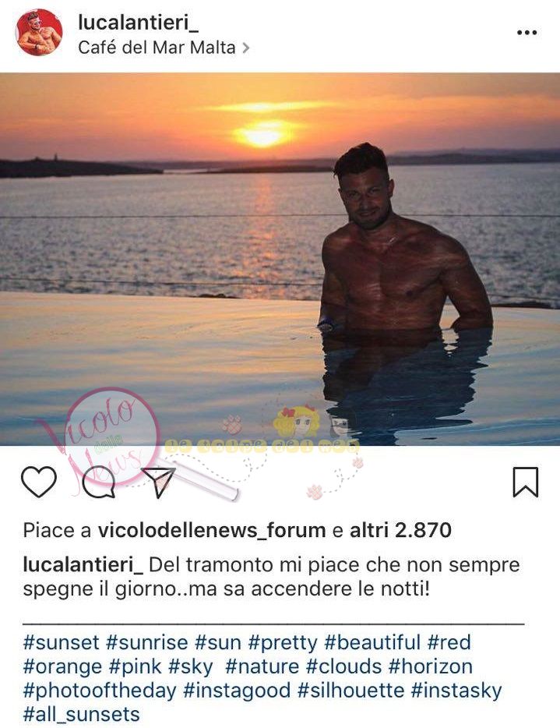Image resolution: width=560 pixels, height=728 pixels.
Task: Open comments via speech bubble icon
Action: 99,482
